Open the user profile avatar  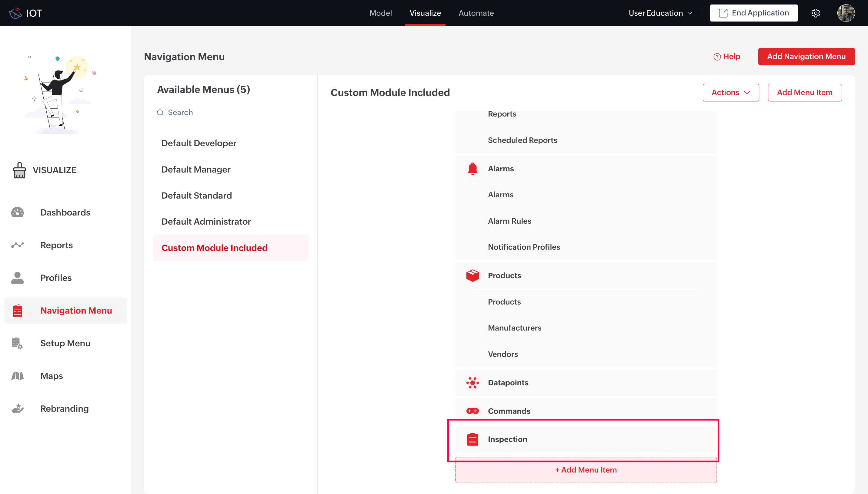pyautogui.click(x=846, y=13)
